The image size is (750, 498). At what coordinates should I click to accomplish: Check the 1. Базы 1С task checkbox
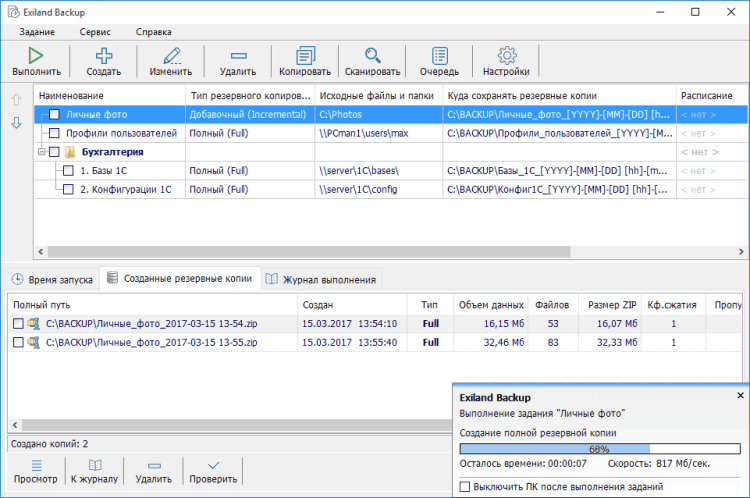[68, 171]
